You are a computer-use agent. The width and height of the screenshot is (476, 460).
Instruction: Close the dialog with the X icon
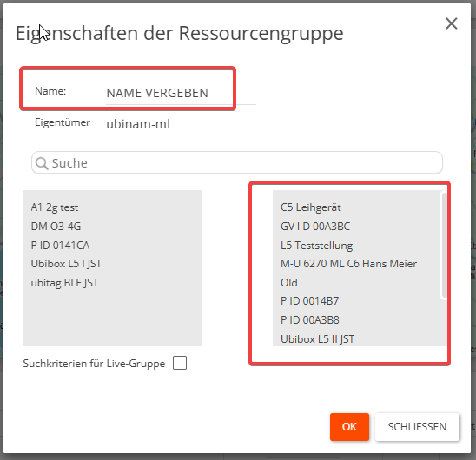(x=452, y=23)
